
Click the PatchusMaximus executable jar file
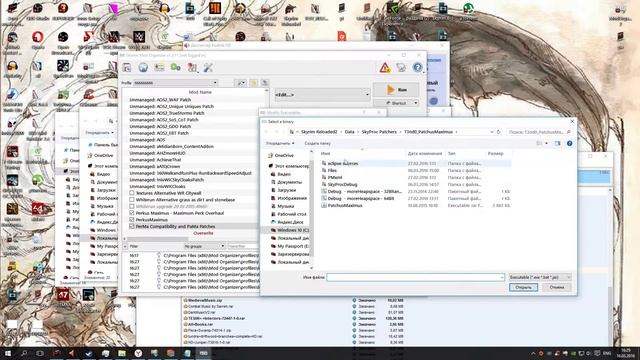coord(345,205)
